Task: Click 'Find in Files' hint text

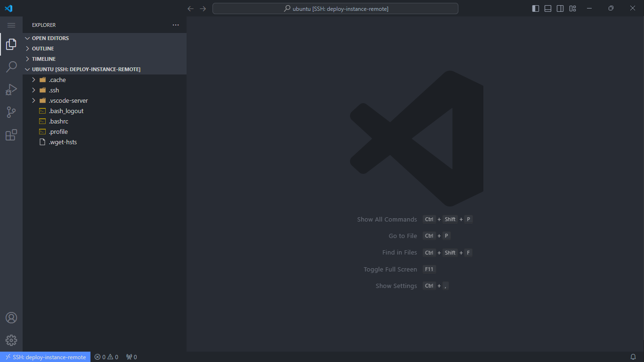Action: [x=399, y=253]
